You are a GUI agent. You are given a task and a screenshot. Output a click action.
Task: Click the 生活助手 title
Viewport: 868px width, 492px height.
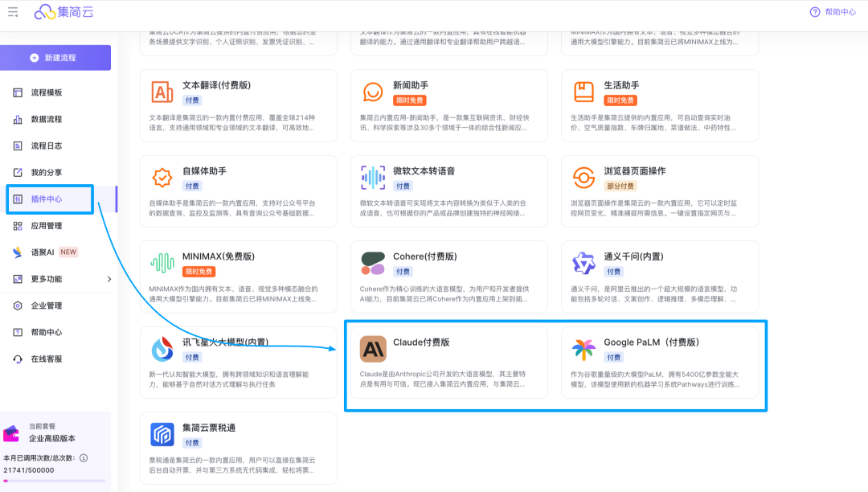pos(621,85)
